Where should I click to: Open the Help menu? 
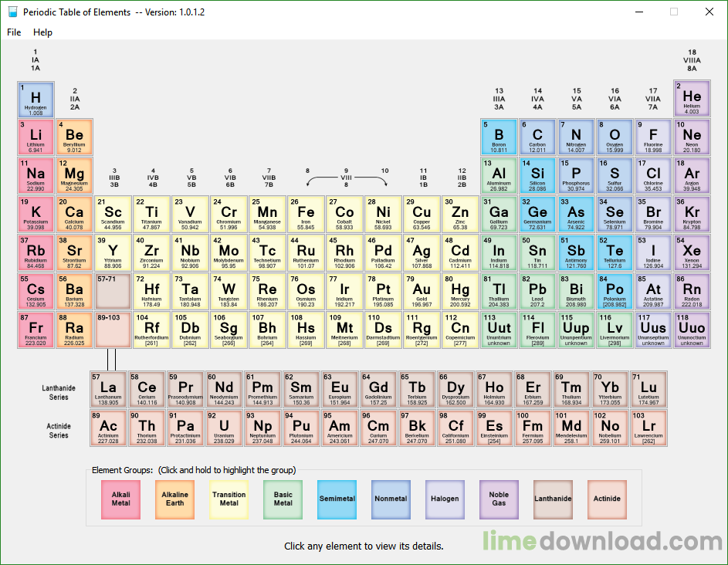pos(42,32)
